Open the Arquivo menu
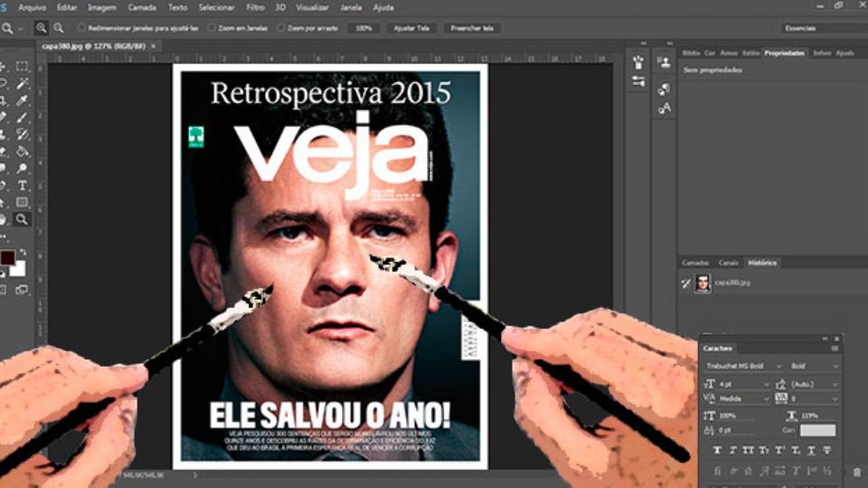This screenshot has width=868, height=488. (x=33, y=8)
